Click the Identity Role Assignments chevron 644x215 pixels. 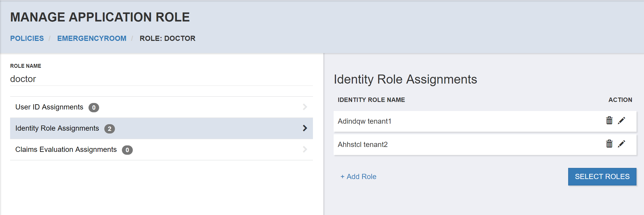(305, 128)
